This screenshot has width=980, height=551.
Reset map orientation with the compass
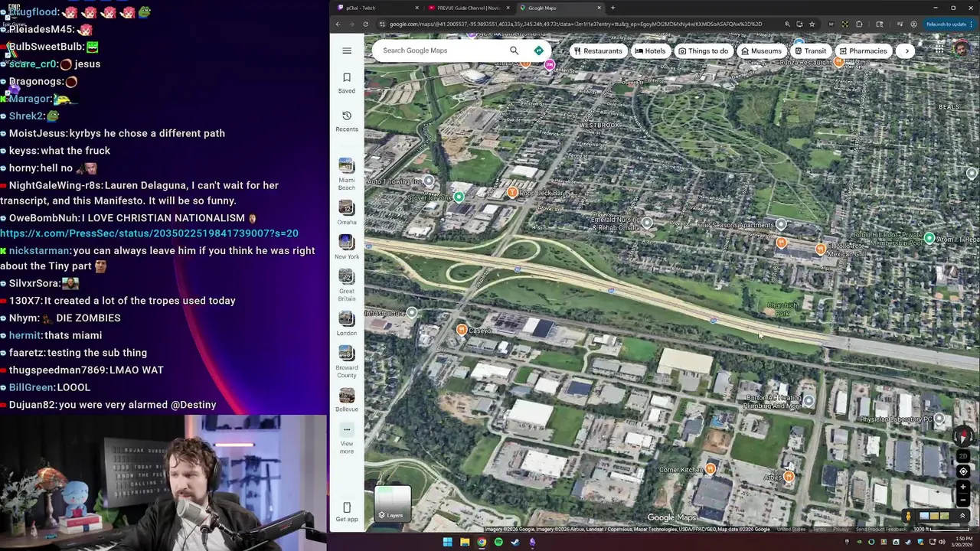(963, 438)
